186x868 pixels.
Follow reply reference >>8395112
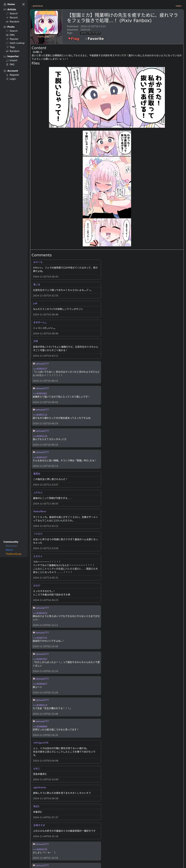40,415
